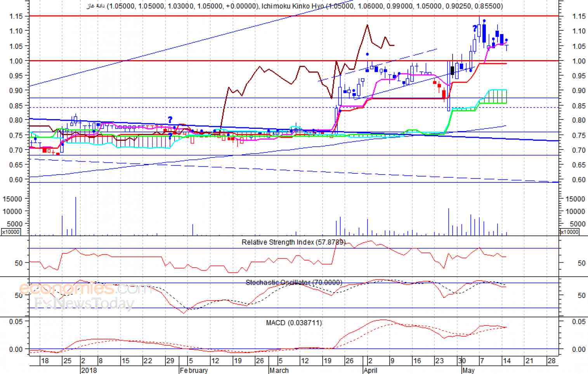Click date label 28 on the time axis

pyautogui.click(x=552, y=361)
